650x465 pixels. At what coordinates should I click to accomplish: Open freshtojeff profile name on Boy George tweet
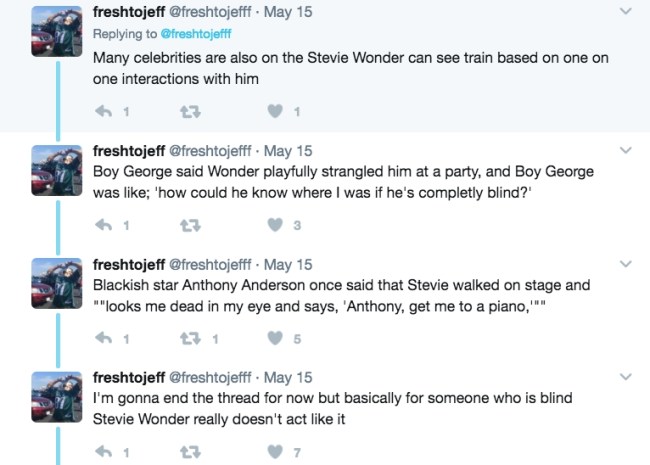(x=128, y=151)
